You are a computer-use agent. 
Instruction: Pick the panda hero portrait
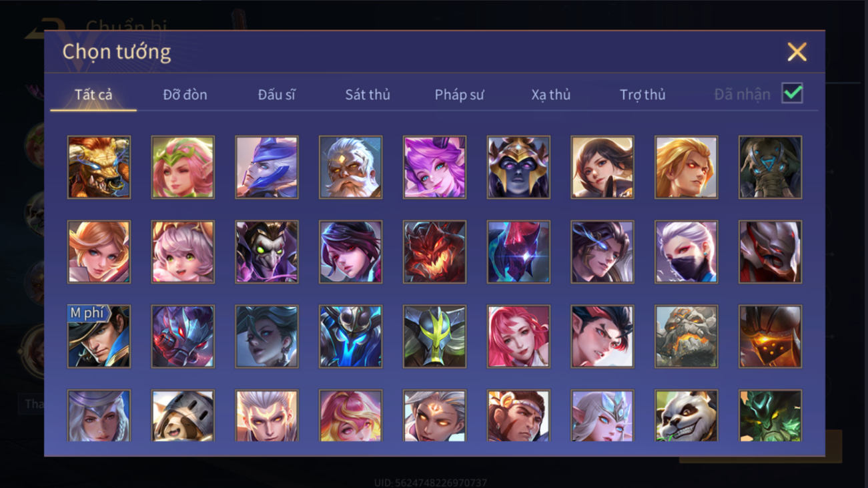(686, 416)
